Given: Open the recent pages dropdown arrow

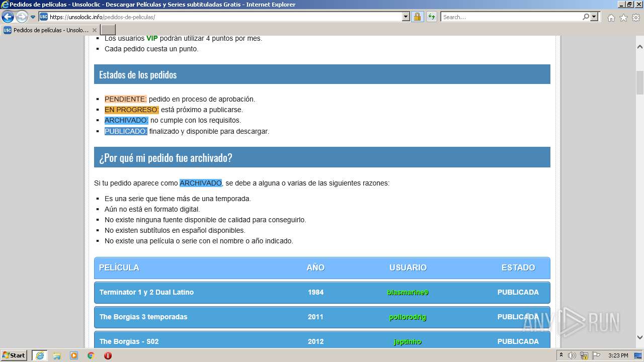Looking at the screenshot, I should tap(33, 17).
